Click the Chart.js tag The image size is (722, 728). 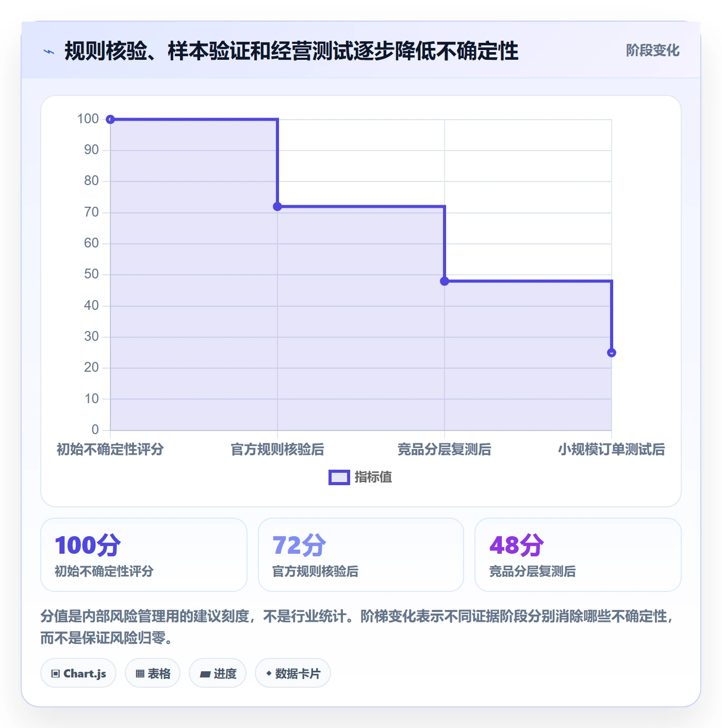click(x=78, y=673)
